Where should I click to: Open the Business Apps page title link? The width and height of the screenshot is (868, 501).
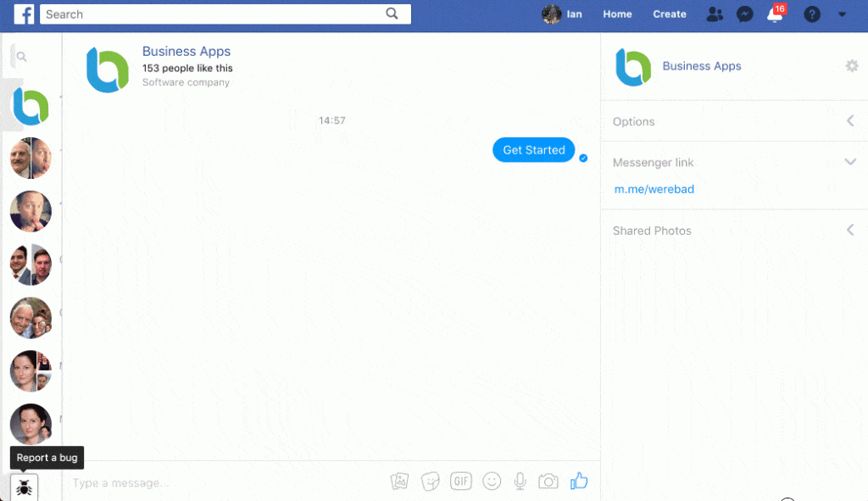coord(186,52)
